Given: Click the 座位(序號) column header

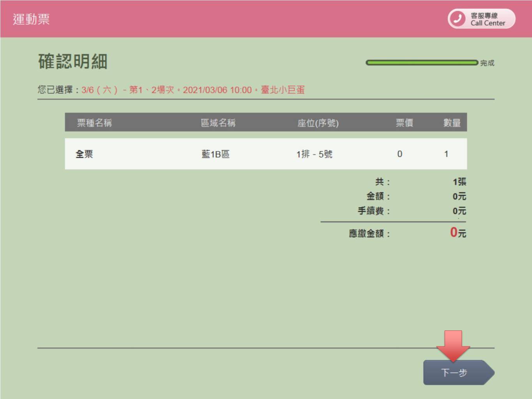Looking at the screenshot, I should click(318, 123).
